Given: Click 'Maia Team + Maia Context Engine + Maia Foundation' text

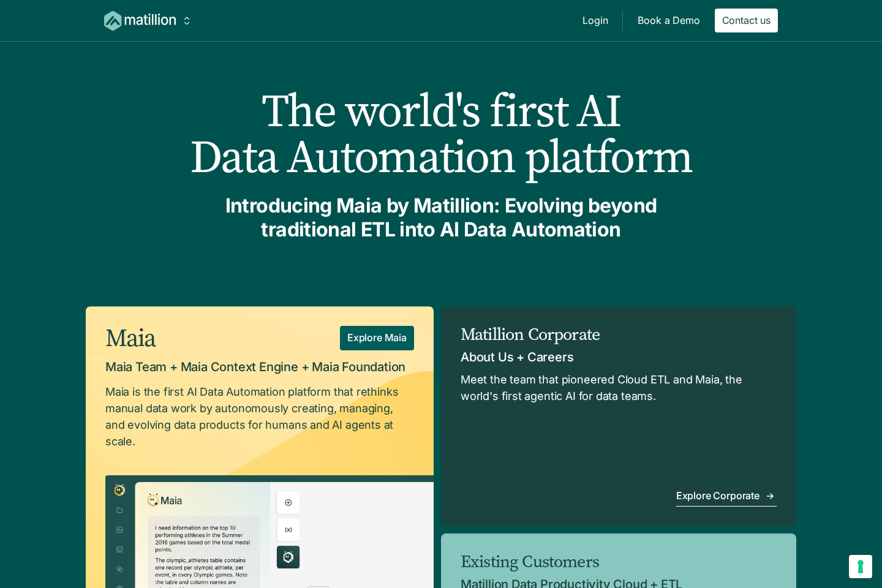Looking at the screenshot, I should [255, 367].
